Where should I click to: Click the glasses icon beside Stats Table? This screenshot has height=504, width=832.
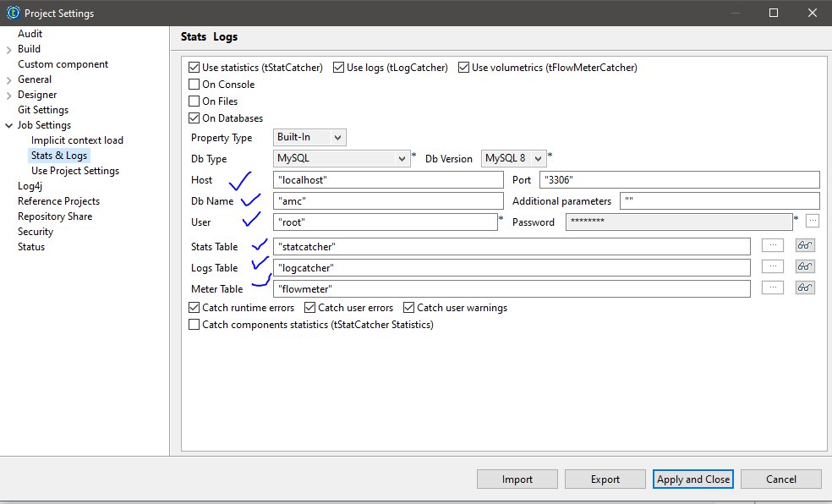[x=805, y=245]
